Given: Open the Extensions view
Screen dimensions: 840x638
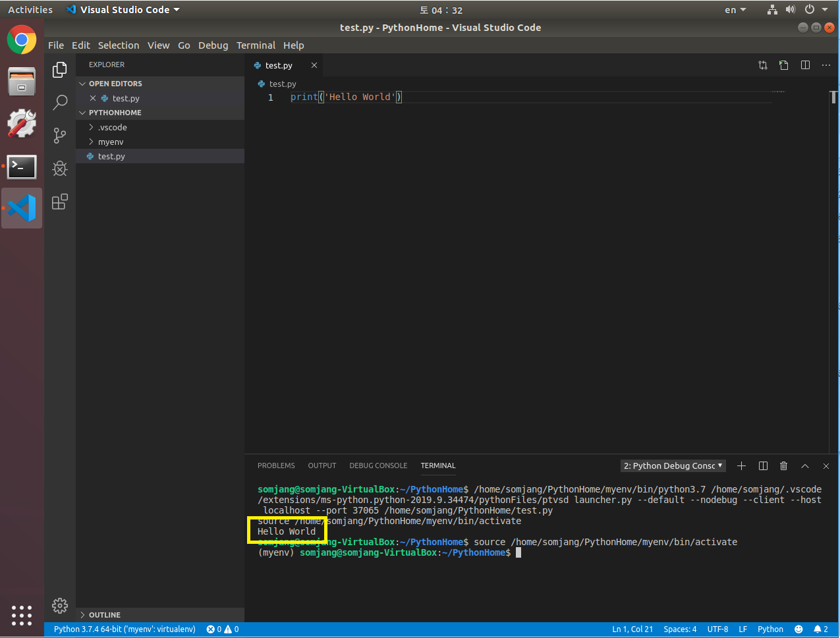Looking at the screenshot, I should click(60, 201).
